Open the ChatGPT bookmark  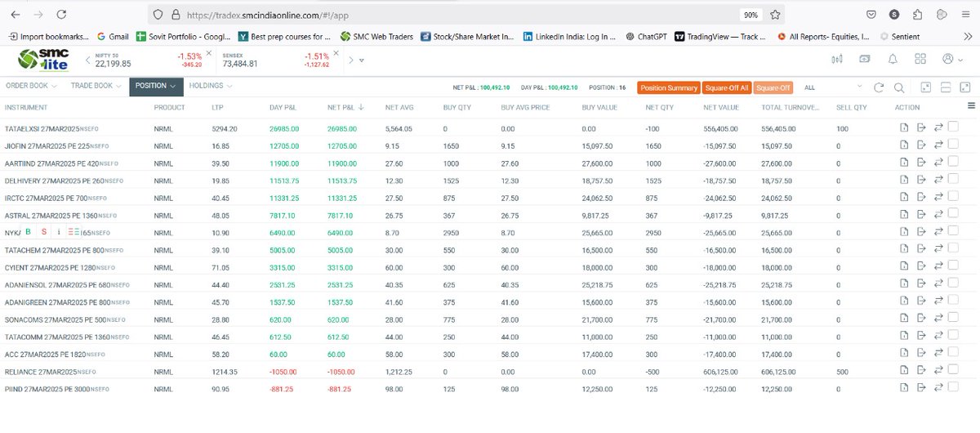coord(646,36)
